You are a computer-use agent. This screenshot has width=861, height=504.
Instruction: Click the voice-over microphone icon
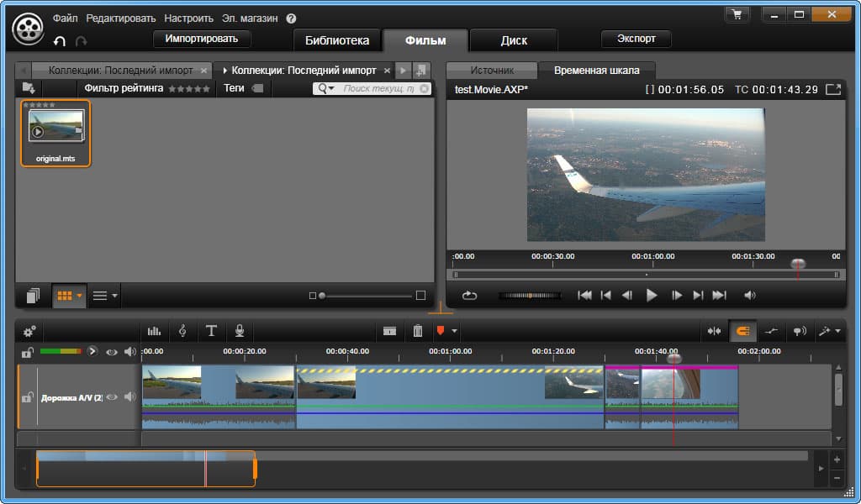pyautogui.click(x=240, y=331)
